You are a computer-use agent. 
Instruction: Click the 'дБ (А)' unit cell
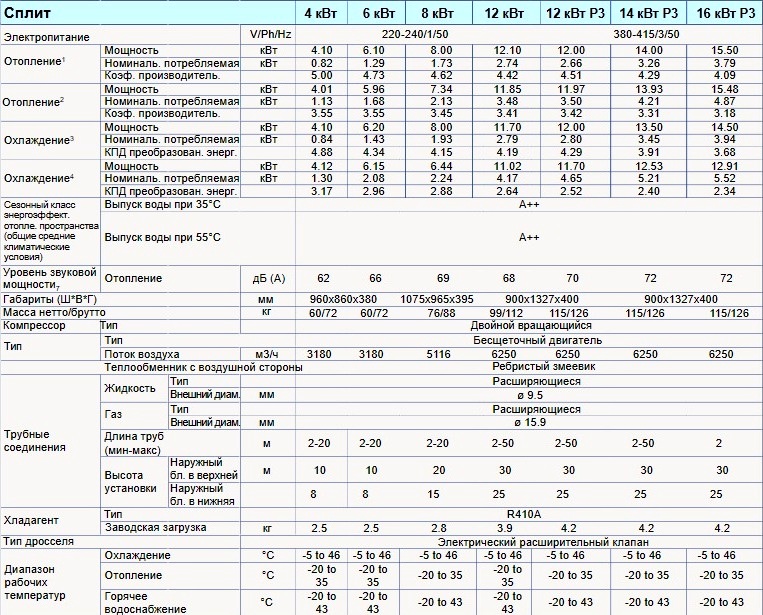(x=269, y=279)
